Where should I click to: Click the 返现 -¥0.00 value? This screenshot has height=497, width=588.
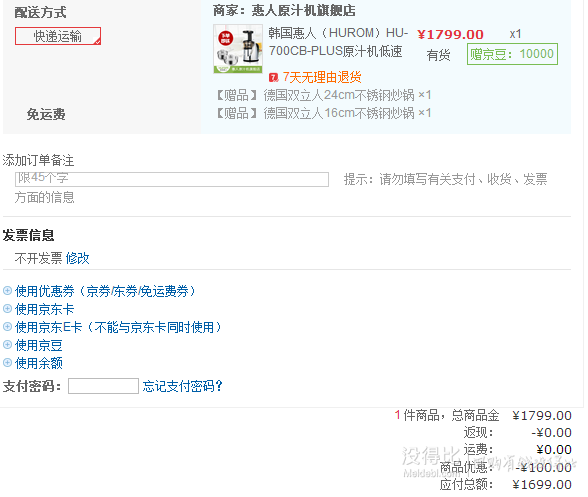coord(551,432)
